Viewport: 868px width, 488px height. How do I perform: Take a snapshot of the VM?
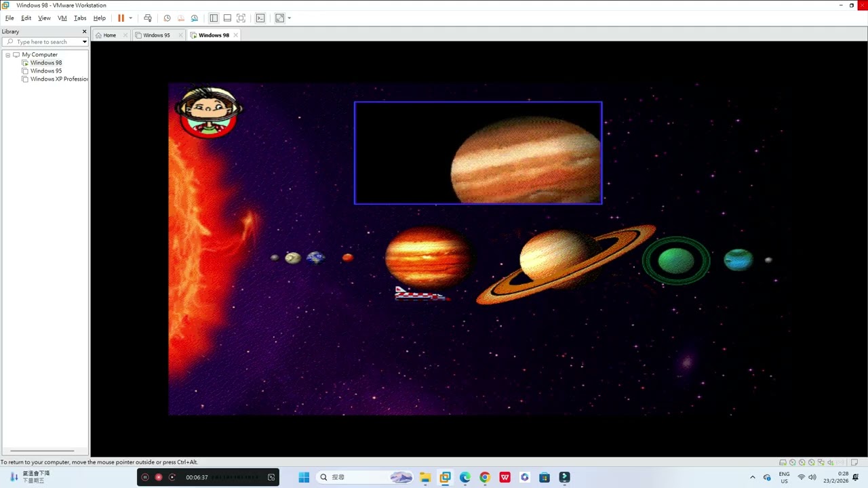point(167,18)
